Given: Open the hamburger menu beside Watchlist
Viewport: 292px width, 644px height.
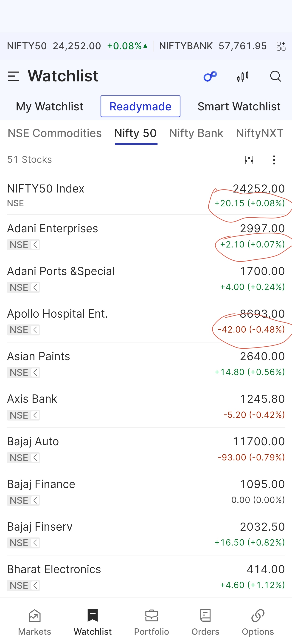Looking at the screenshot, I should coord(14,76).
